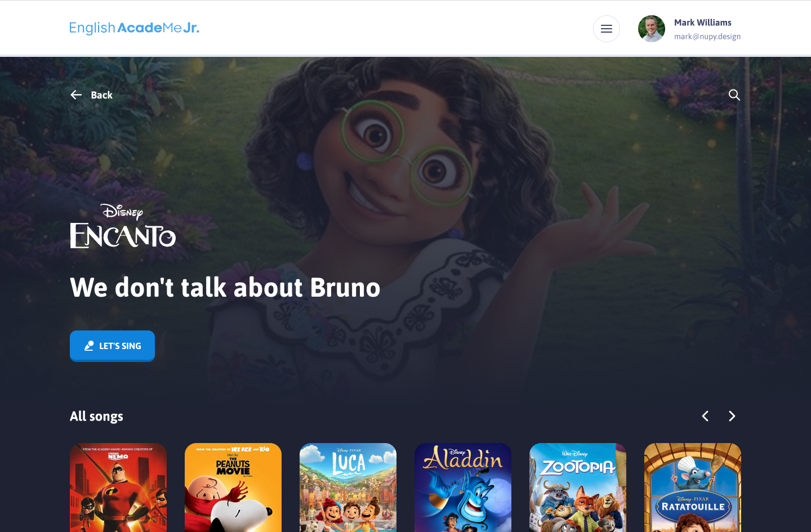811x532 pixels.
Task: Pick the Aladdin poster thumbnail
Action: (x=463, y=488)
